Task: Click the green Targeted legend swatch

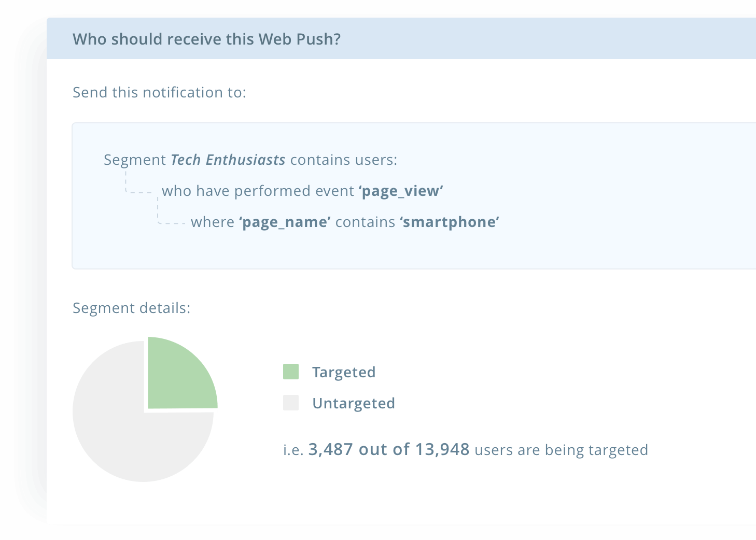Action: [290, 372]
